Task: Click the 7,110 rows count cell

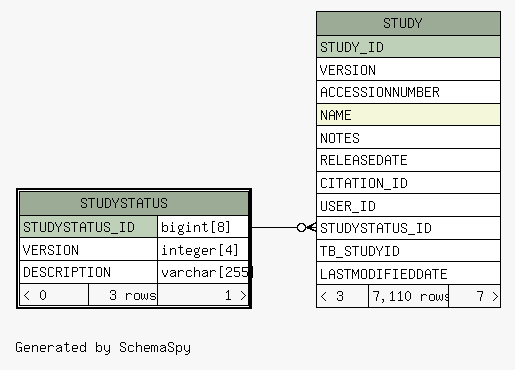Action: (409, 296)
